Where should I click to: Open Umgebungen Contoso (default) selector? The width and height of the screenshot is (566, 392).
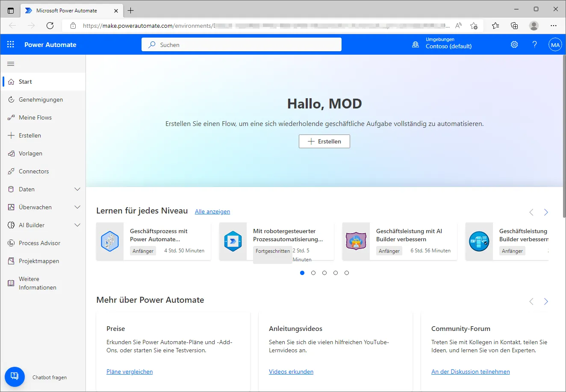pos(442,43)
